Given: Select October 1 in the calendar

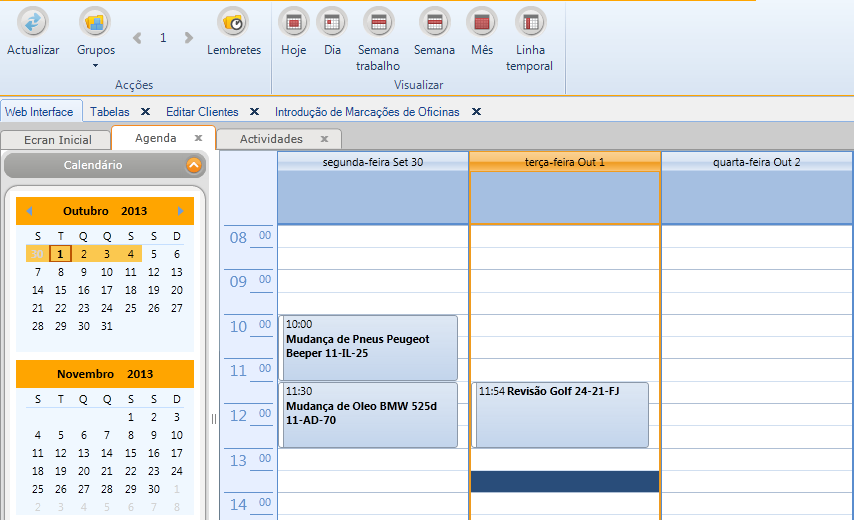Looking at the screenshot, I should (x=60, y=254).
